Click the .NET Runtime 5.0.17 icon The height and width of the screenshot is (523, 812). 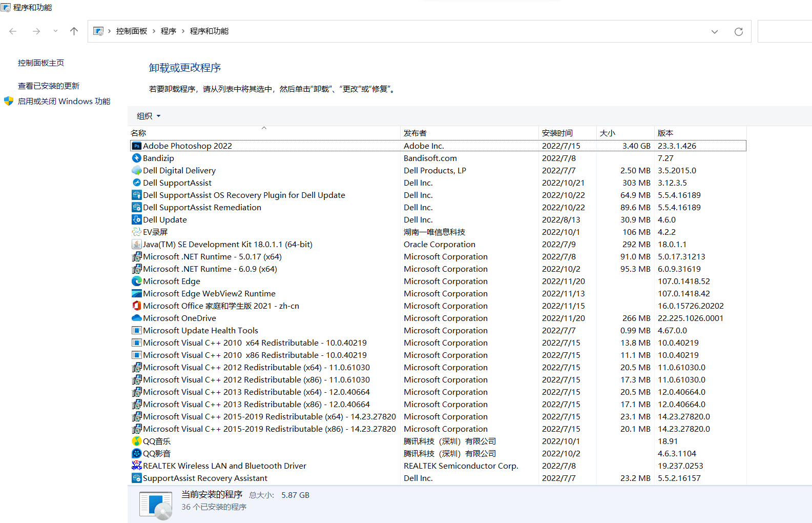point(137,257)
